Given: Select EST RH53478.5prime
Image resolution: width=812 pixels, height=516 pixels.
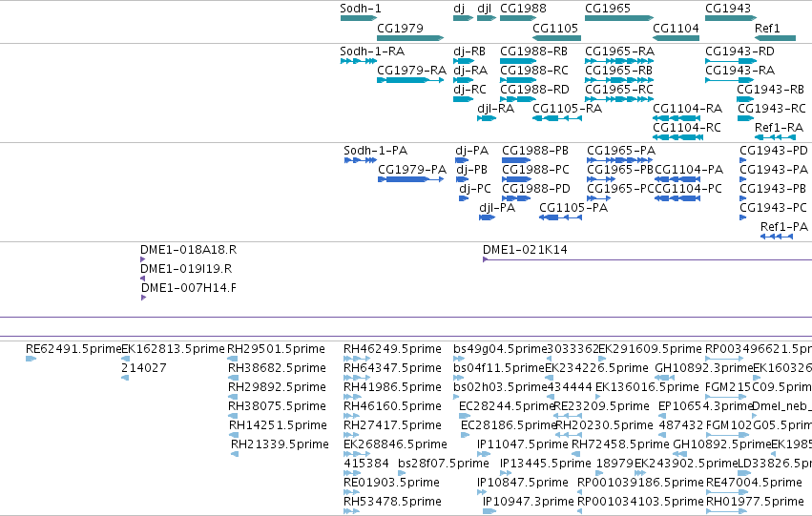Looking at the screenshot, I should 352,511.
